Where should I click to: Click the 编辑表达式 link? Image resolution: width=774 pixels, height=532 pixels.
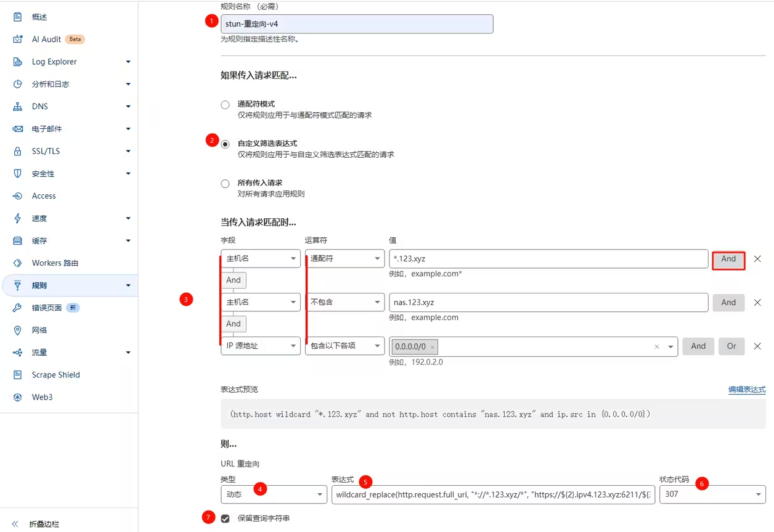tap(746, 390)
